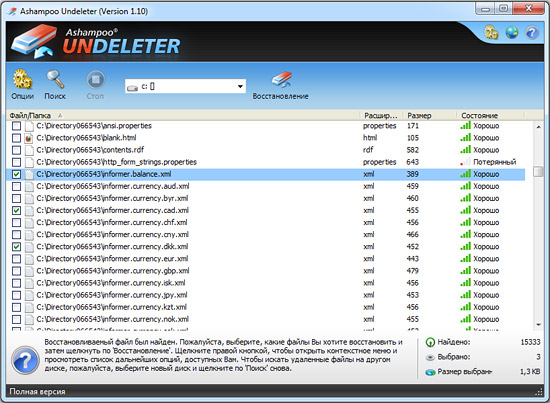
Task: Click the file list scrollbar thumb
Action: point(538,172)
